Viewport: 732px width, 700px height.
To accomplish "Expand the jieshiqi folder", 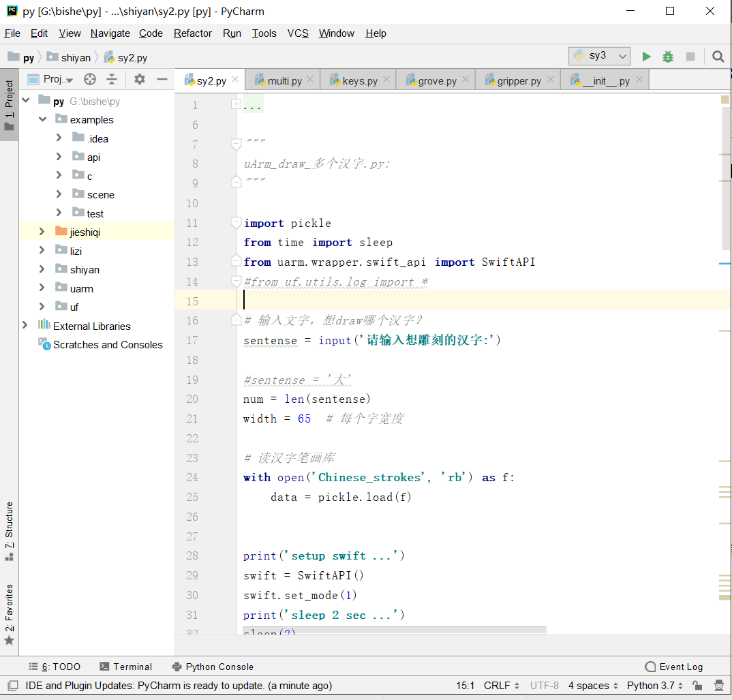I will pyautogui.click(x=42, y=232).
